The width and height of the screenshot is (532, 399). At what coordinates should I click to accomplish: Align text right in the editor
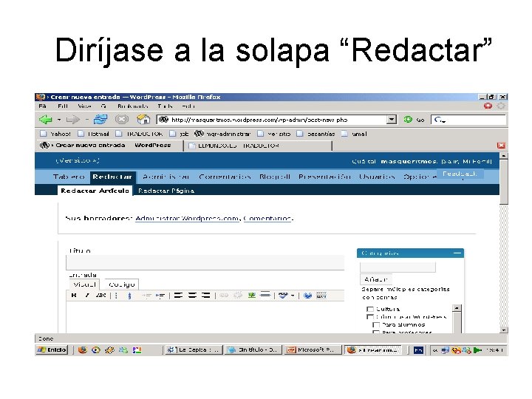[205, 296]
